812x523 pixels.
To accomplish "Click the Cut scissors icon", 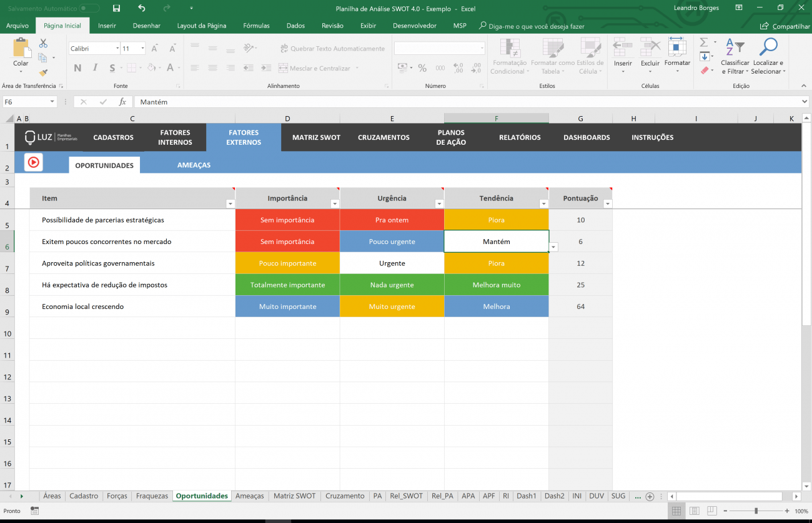I will [43, 44].
